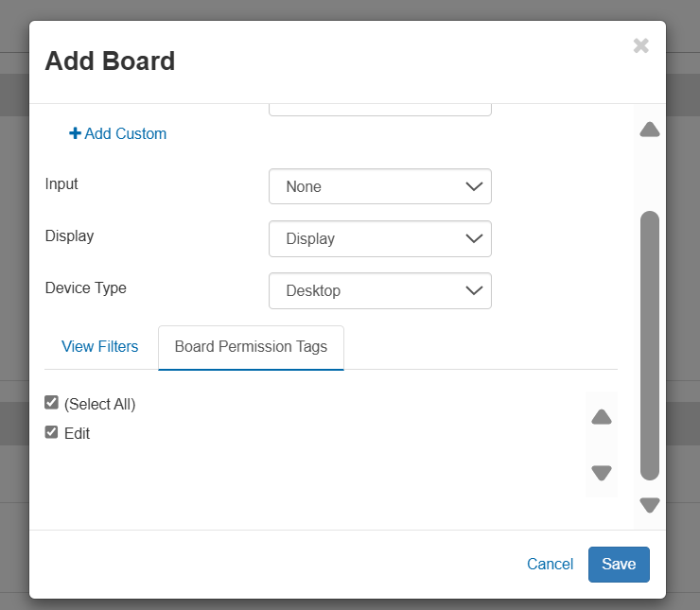The image size is (700, 610).
Task: Open the Device Type dropdown set to Desktop
Action: pos(379,290)
